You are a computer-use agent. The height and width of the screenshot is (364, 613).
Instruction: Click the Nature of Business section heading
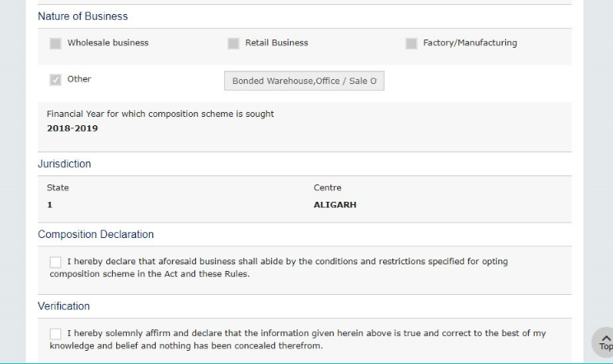coord(82,16)
